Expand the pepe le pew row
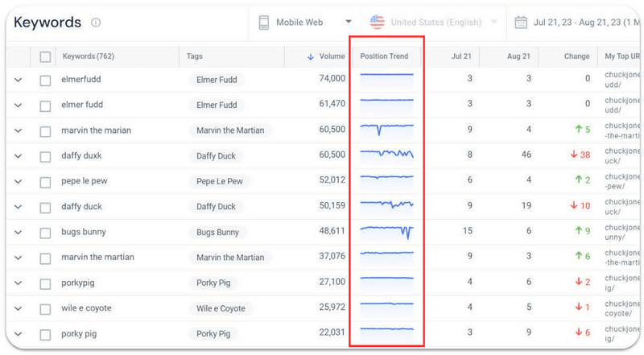This screenshot has height=355, width=644. click(x=18, y=182)
